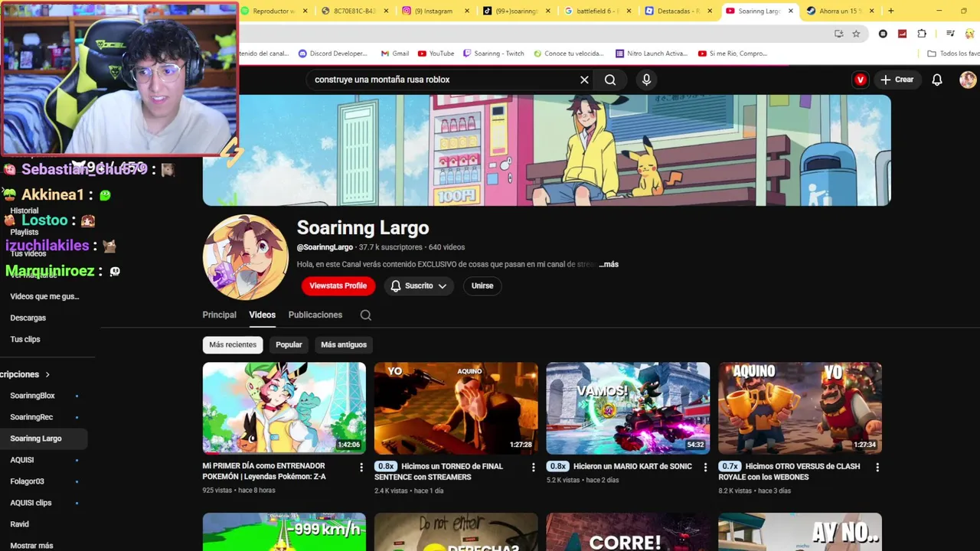
Task: Open new browser tab
Action: [x=890, y=11]
